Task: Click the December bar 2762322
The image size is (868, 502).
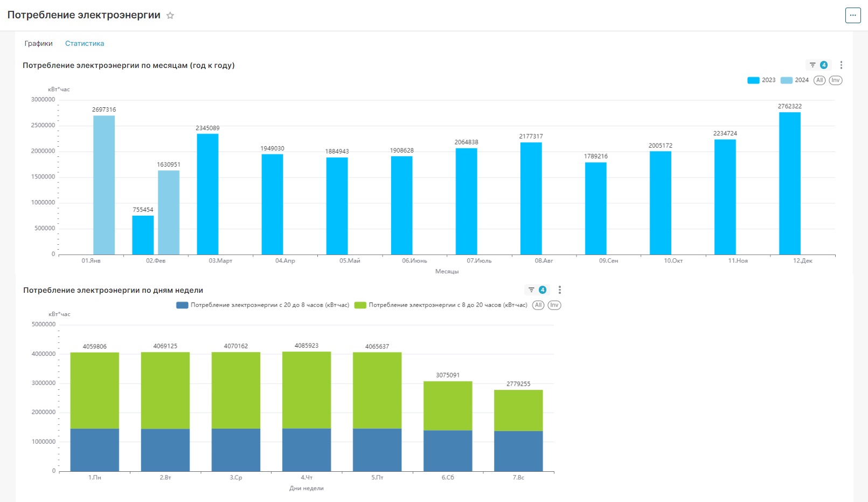Action: pos(789,183)
